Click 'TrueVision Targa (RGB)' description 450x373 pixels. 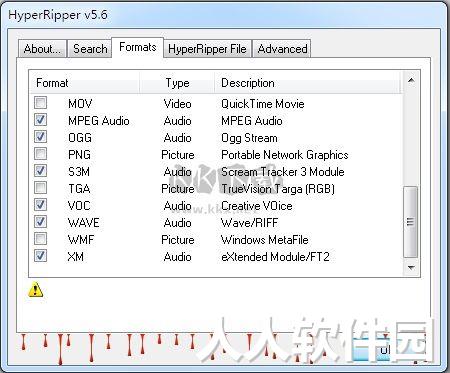[278, 189]
